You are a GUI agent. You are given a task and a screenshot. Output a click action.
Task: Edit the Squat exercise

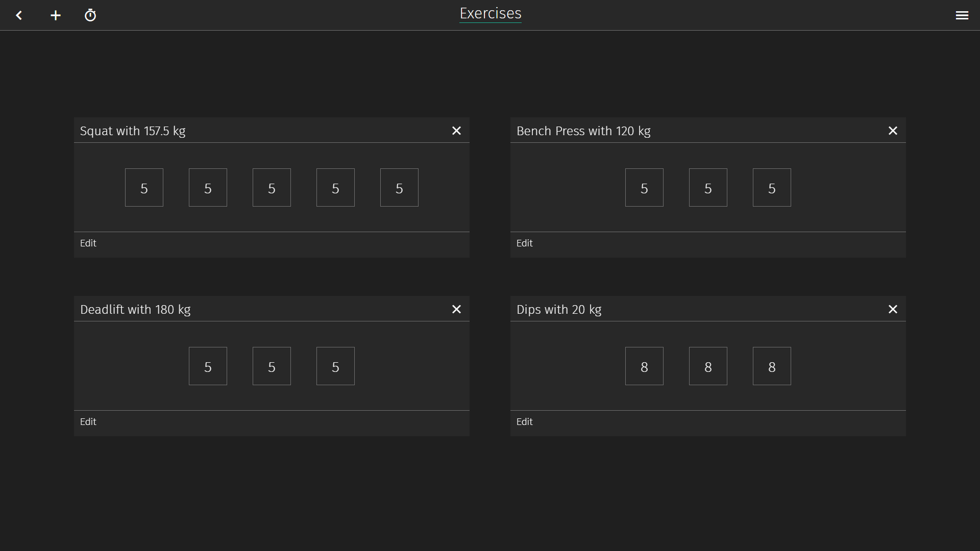coord(88,243)
